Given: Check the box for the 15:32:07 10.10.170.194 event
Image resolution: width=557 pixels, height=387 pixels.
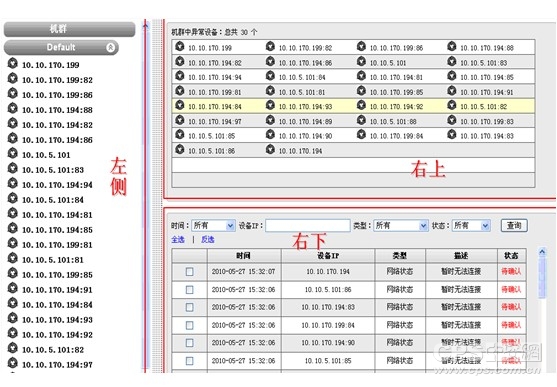Looking at the screenshot, I should coord(190,272).
